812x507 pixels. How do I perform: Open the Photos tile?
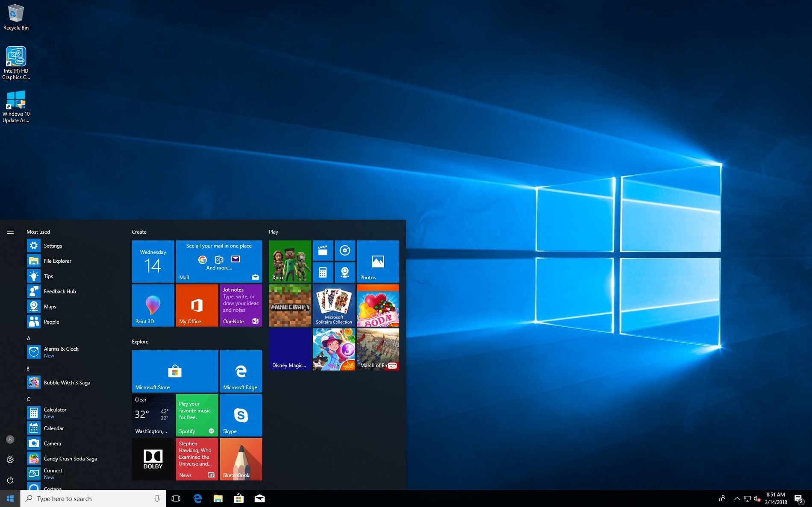378,261
